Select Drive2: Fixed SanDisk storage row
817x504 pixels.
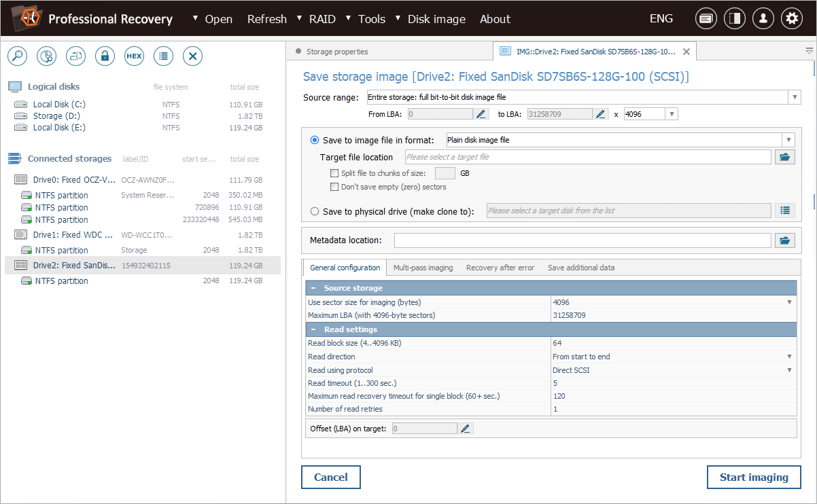pos(143,266)
